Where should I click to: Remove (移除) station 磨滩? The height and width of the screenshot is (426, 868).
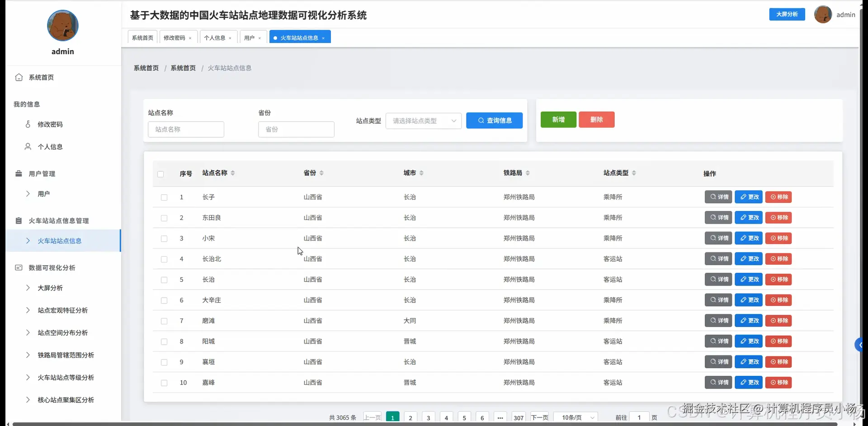(x=778, y=321)
